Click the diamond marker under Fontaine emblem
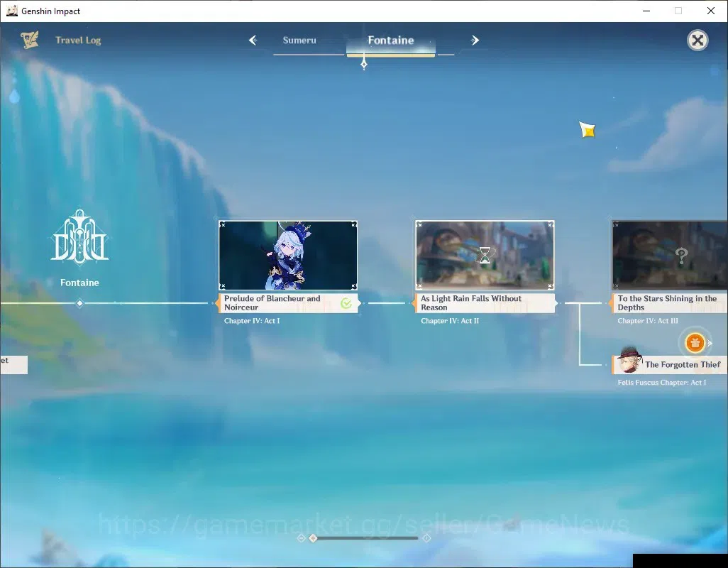The width and height of the screenshot is (728, 568). coord(80,303)
